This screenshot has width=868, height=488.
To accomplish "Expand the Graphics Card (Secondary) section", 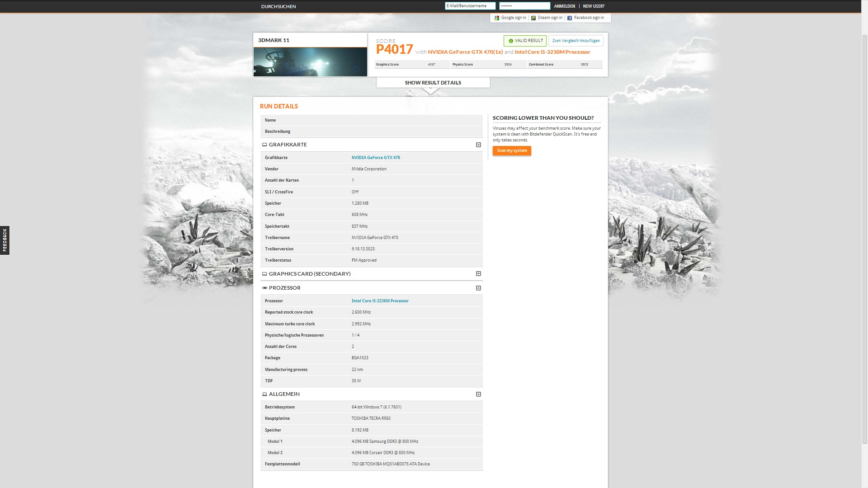I will (478, 273).
